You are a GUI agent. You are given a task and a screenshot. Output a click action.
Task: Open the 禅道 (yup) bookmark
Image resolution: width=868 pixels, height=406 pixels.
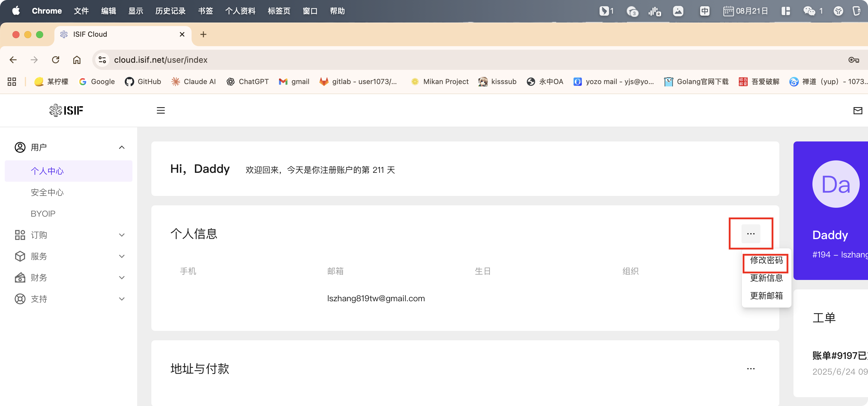click(x=828, y=82)
